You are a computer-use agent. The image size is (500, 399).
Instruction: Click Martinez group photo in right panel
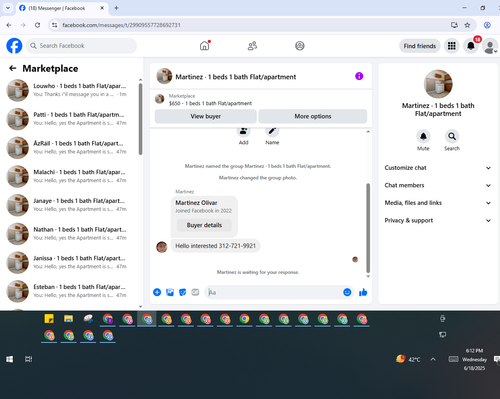pos(438,84)
